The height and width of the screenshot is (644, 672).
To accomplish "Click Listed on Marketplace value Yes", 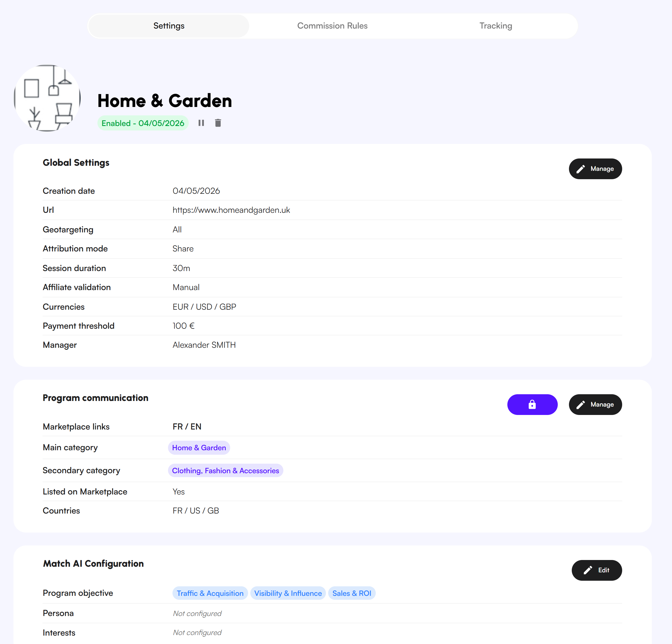I will pos(178,492).
